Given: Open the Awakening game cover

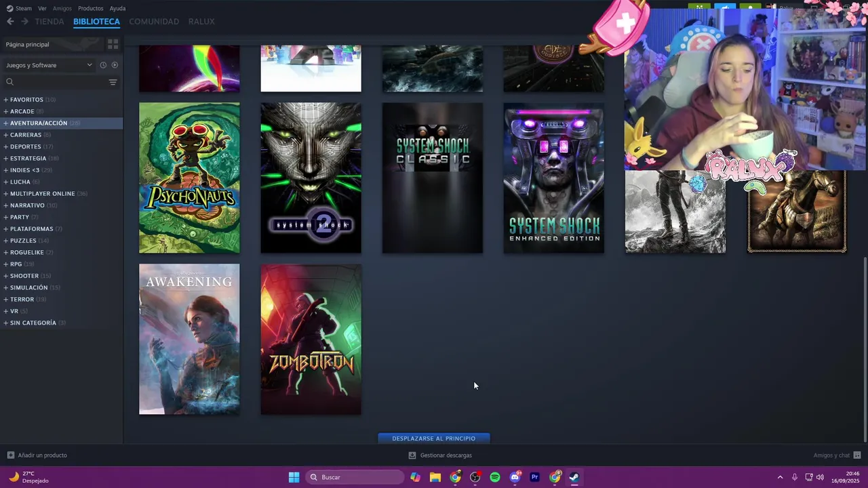Looking at the screenshot, I should 189,339.
